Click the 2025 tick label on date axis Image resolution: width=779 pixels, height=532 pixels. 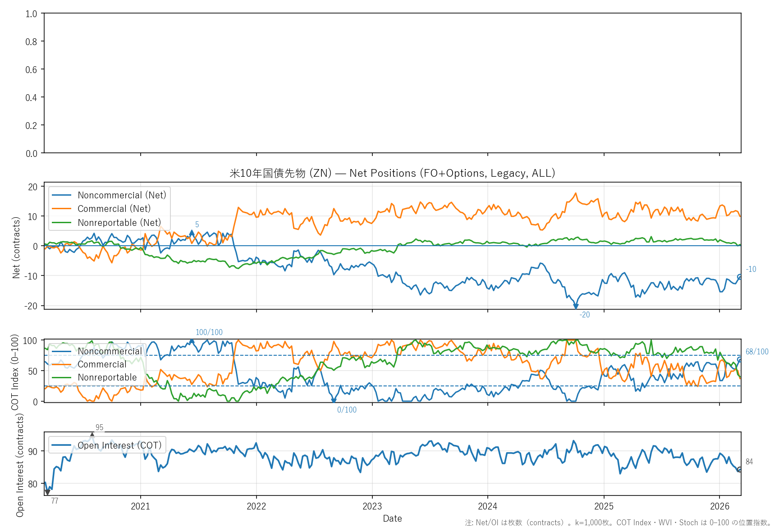tap(604, 506)
